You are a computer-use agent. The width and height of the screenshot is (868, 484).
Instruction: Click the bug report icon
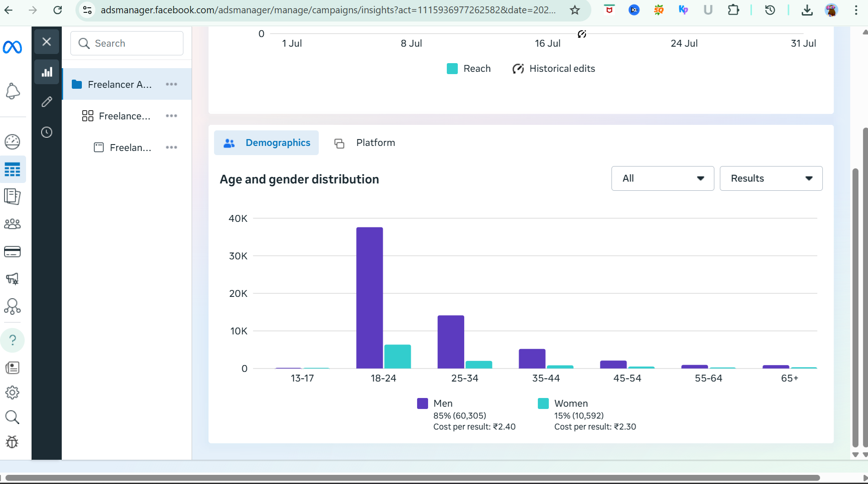12,442
